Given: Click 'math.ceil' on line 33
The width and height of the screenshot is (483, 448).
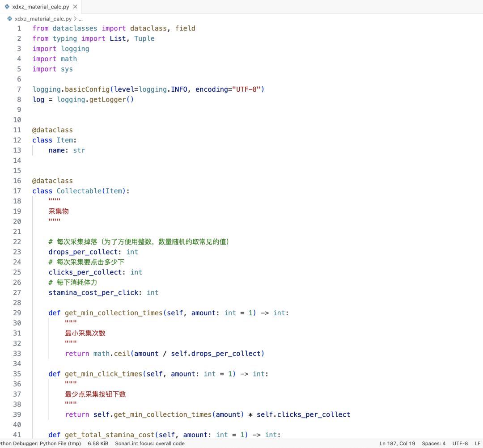Looking at the screenshot, I should (x=112, y=354).
